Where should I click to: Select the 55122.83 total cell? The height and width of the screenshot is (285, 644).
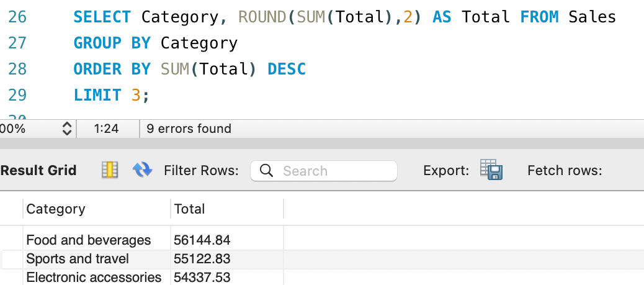pyautogui.click(x=202, y=258)
